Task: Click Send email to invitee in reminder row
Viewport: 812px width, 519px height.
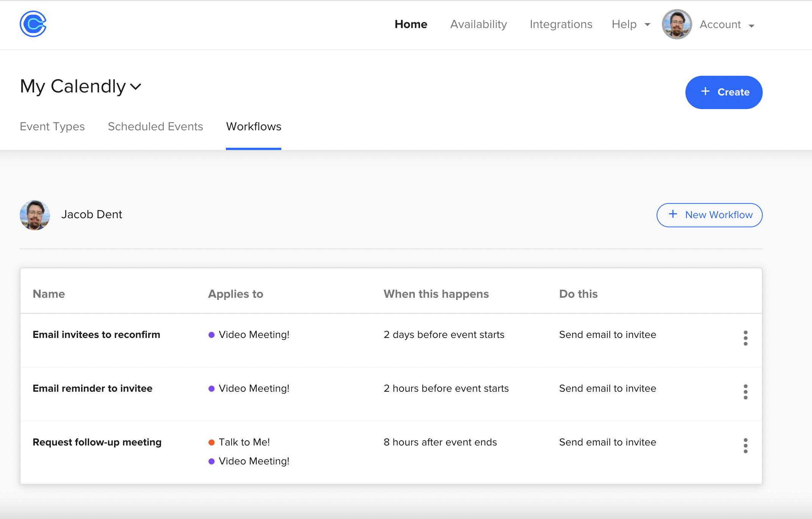Action: [x=607, y=388]
